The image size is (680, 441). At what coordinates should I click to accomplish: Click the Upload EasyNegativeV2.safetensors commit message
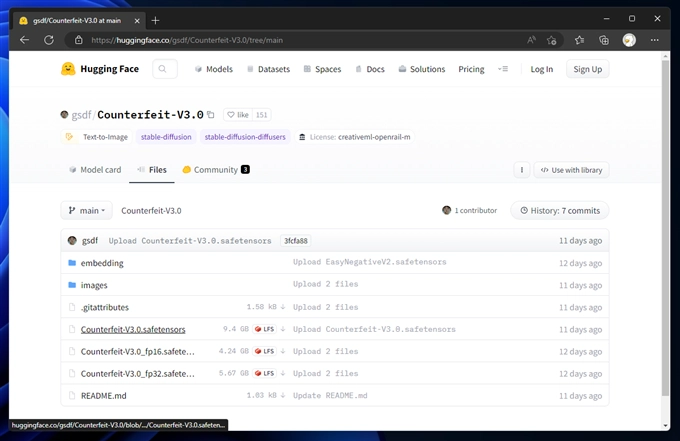[x=369, y=262]
